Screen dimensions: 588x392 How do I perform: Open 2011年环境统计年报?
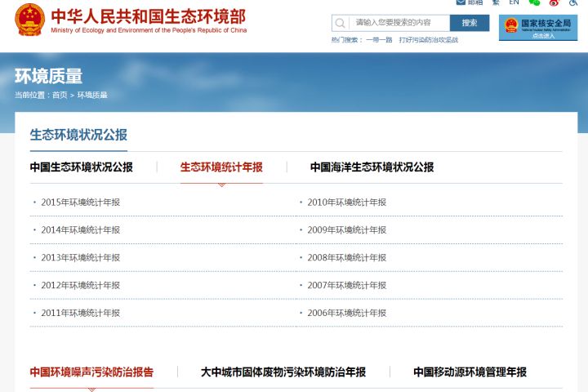tap(81, 314)
